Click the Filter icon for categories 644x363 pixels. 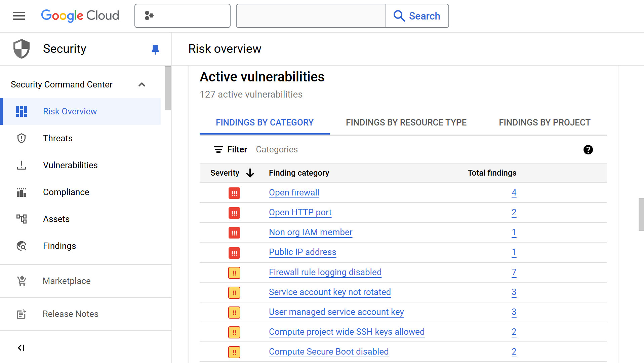pyautogui.click(x=218, y=149)
